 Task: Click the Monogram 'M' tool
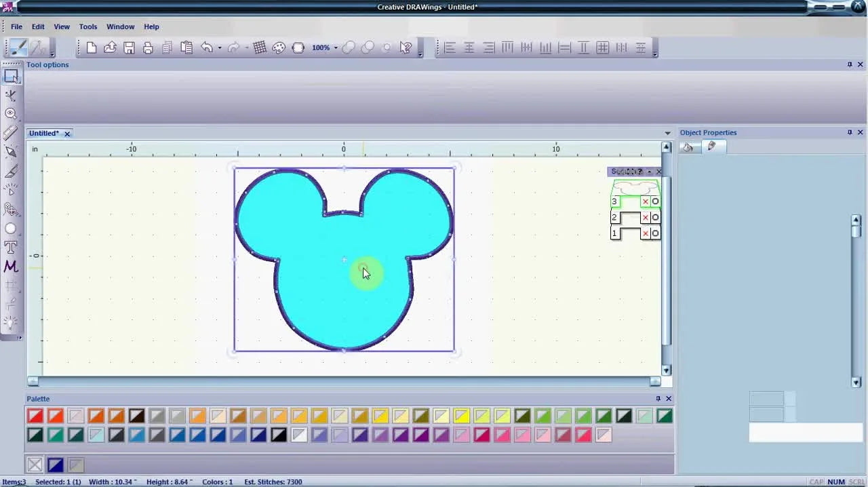click(11, 267)
